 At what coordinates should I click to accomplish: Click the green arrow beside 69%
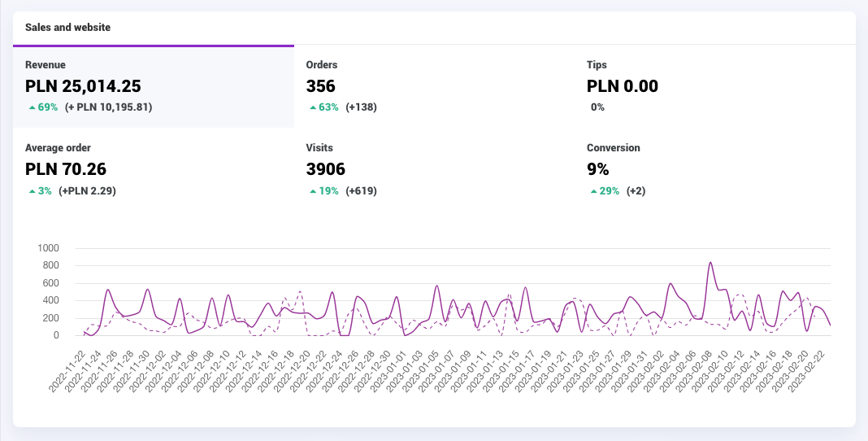click(x=33, y=107)
